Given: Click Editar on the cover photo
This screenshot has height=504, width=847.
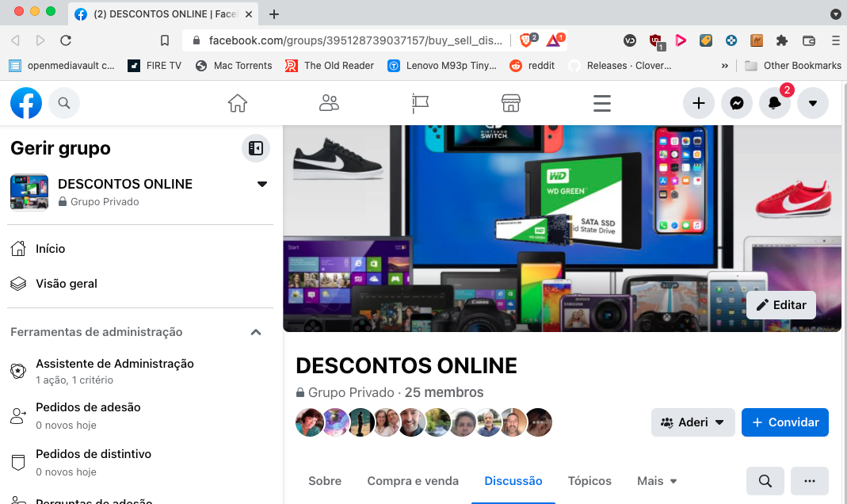Looking at the screenshot, I should coord(781,304).
